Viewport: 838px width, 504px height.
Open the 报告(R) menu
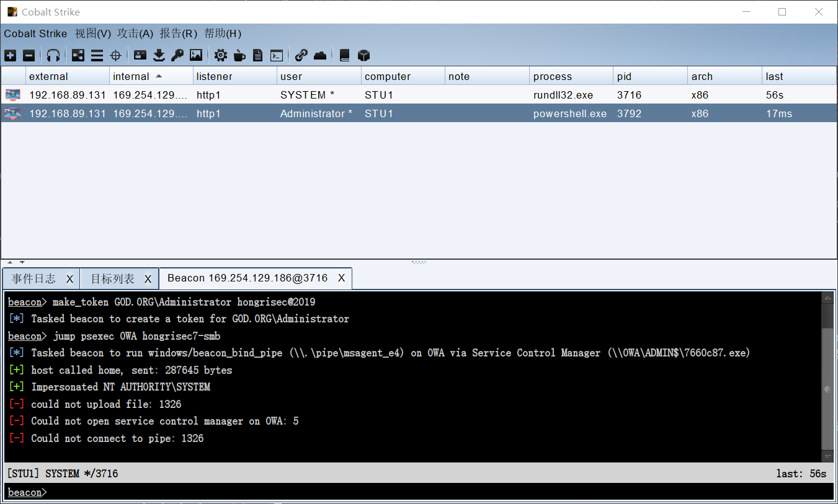pos(179,33)
